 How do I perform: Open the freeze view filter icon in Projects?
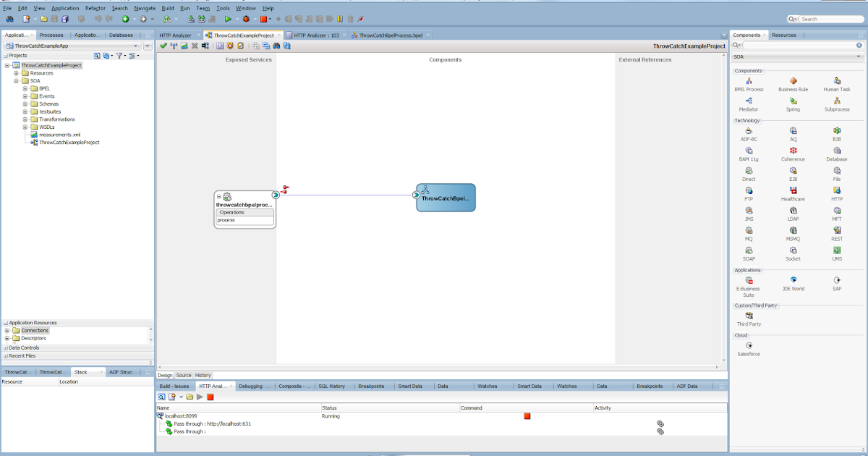coord(120,55)
